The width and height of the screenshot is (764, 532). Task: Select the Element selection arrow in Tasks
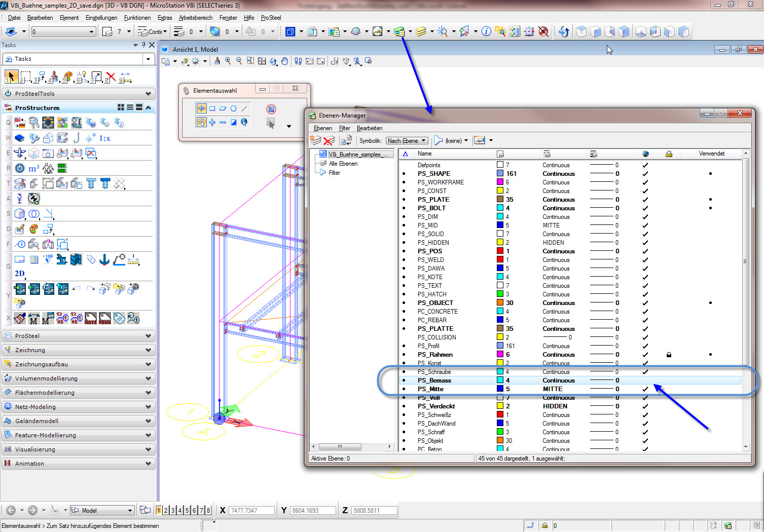coord(10,77)
